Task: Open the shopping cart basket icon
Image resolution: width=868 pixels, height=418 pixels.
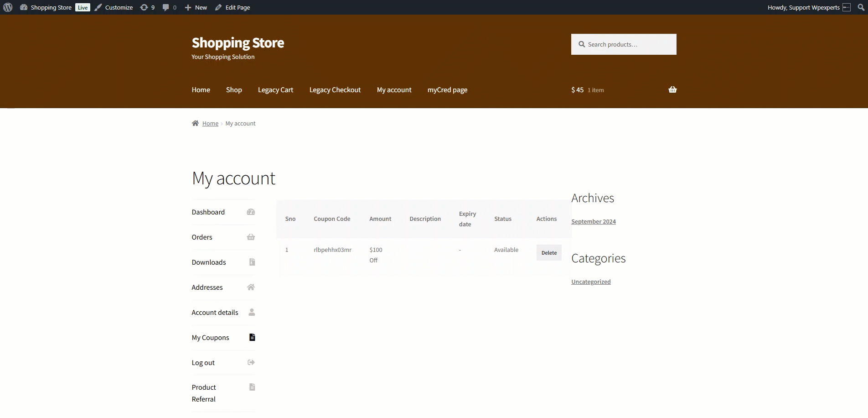Action: pos(672,90)
